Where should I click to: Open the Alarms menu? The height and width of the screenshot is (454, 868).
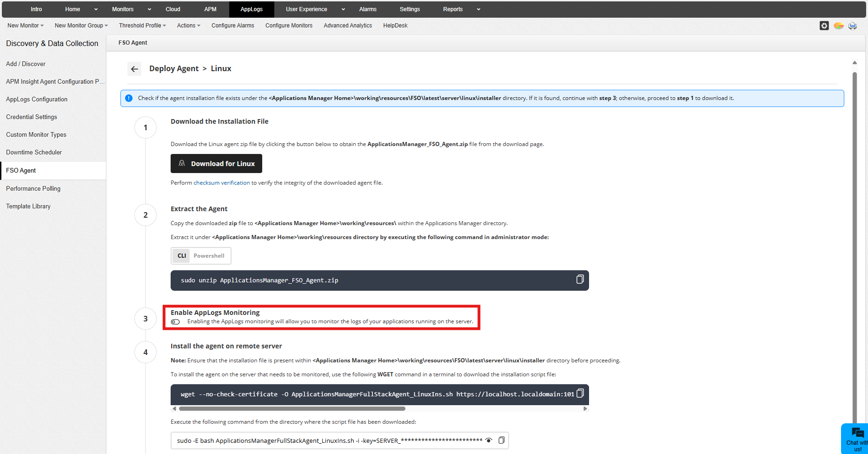(367, 9)
